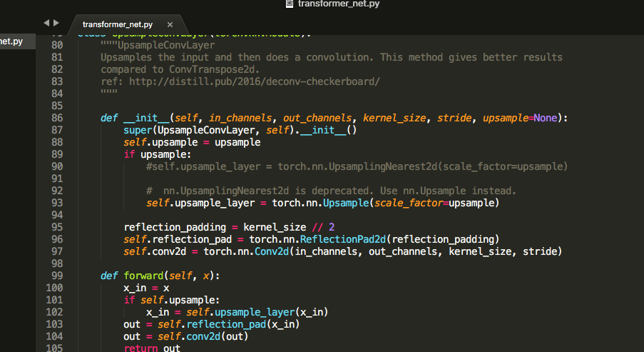The width and height of the screenshot is (644, 352).
Task: Click the document icon in the title bar
Action: [x=289, y=4]
